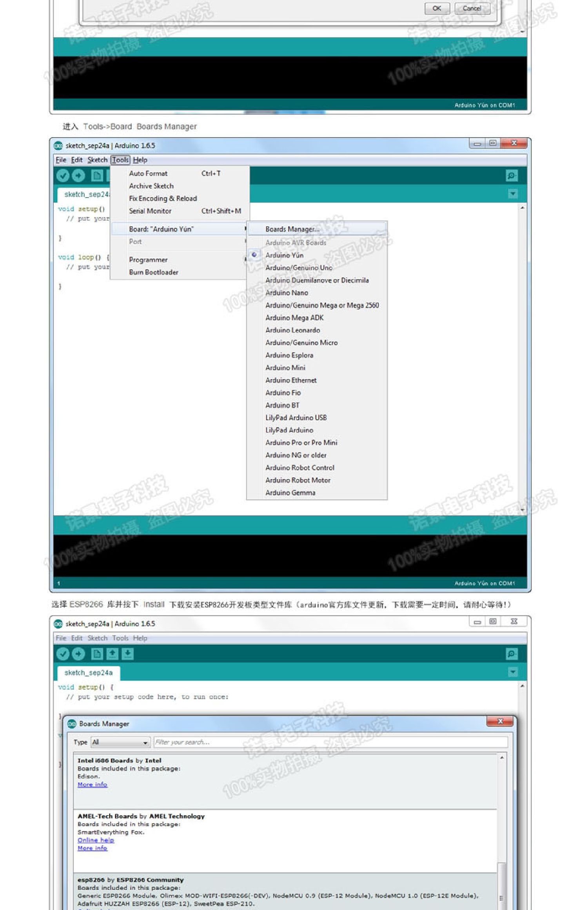Select the Arduino Yún radio option
This screenshot has height=910, width=588.
pos(254,255)
